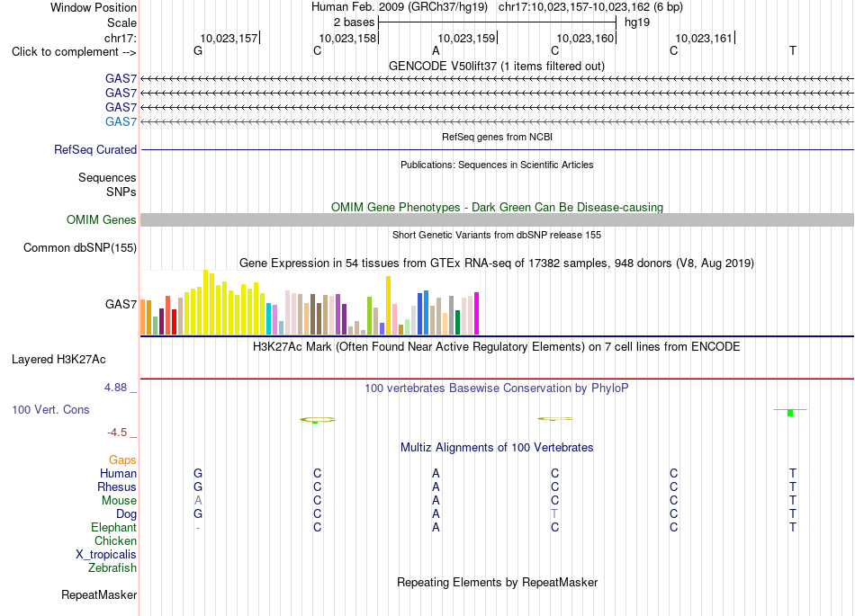This screenshot has width=855, height=616.
Task: Click base T in the reference sequence row
Action: (792, 50)
